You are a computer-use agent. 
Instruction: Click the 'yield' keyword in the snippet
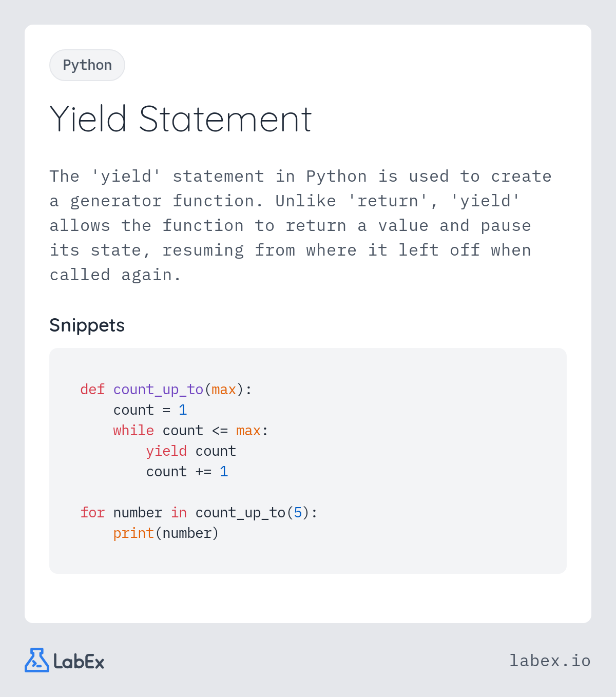tap(166, 451)
